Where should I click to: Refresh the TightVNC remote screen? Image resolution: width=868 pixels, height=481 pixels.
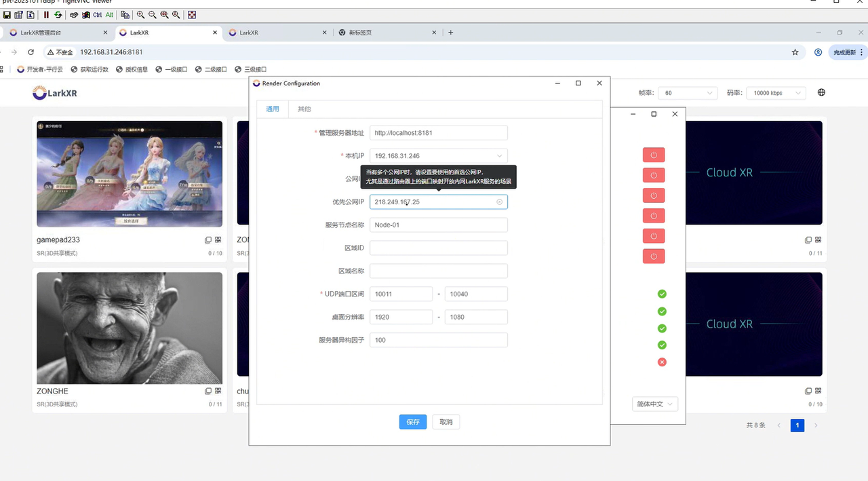pos(58,14)
